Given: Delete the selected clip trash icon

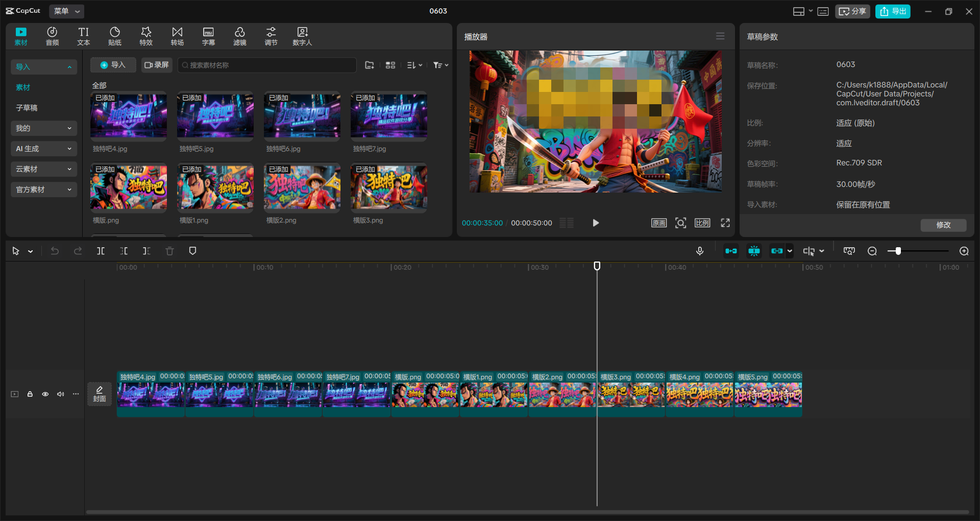Looking at the screenshot, I should click(169, 251).
